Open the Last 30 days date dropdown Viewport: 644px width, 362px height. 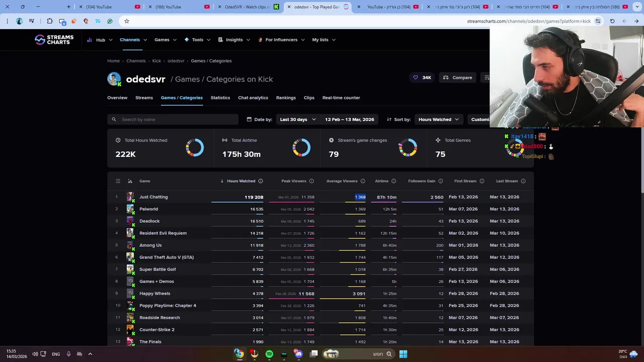pyautogui.click(x=298, y=120)
